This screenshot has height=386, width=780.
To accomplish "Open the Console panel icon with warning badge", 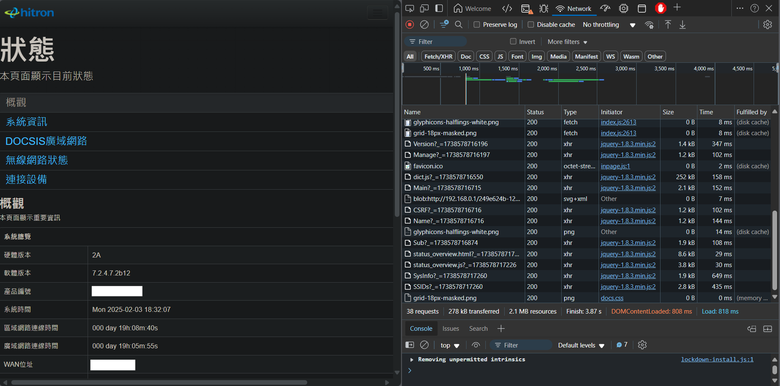I will coord(526,8).
